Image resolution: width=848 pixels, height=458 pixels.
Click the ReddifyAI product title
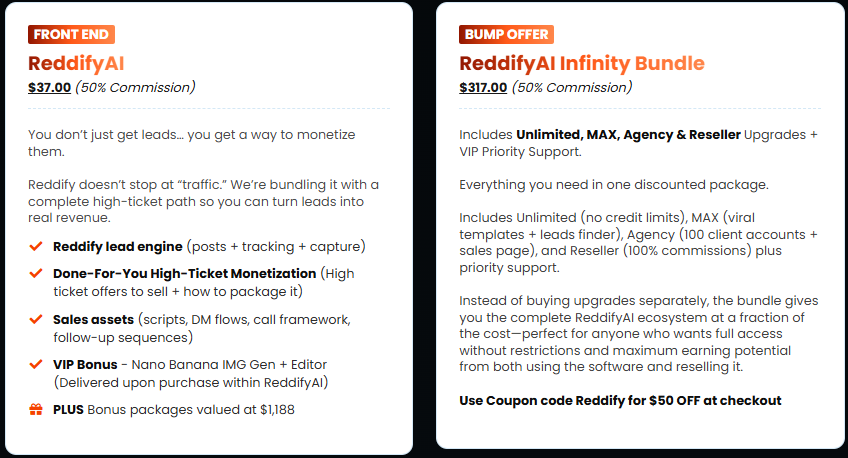[76, 63]
